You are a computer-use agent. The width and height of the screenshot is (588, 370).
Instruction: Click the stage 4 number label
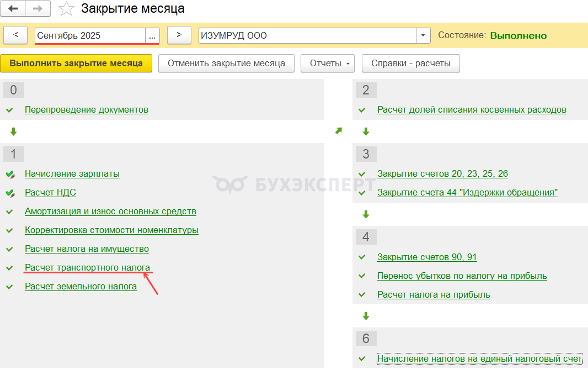click(366, 237)
